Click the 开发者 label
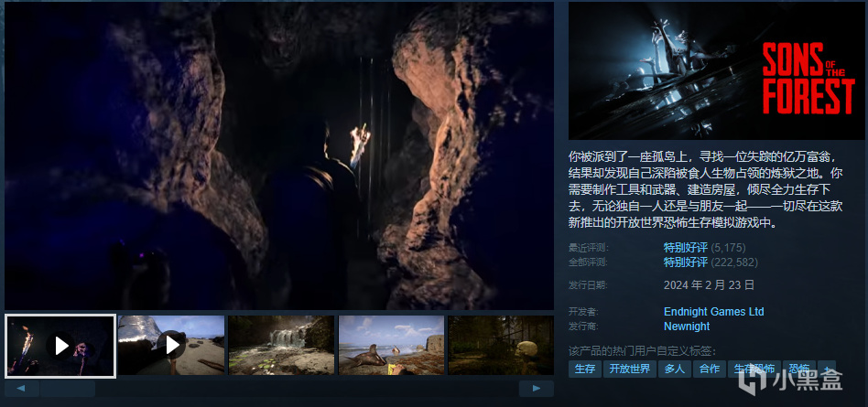The image size is (868, 407). tap(583, 313)
